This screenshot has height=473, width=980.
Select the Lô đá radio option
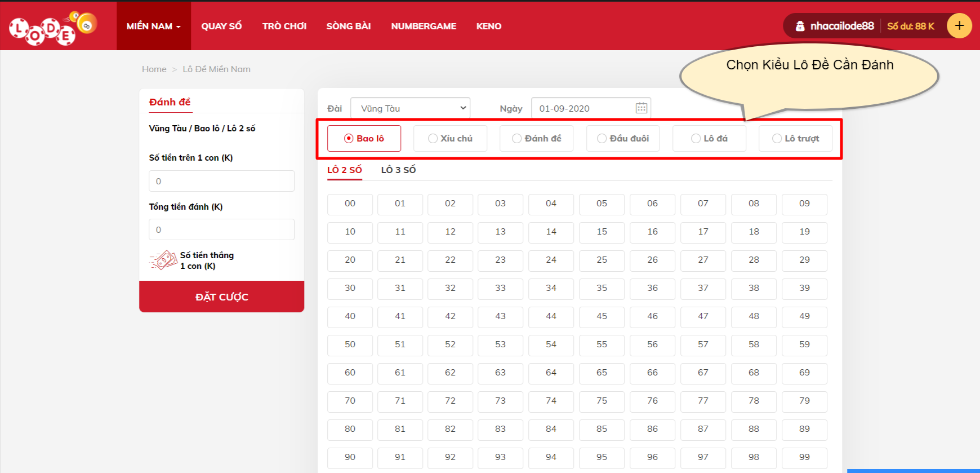[x=709, y=139]
